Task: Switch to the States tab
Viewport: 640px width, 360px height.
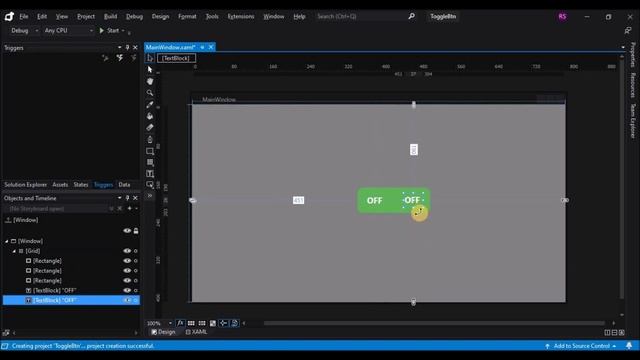Action: (81, 184)
